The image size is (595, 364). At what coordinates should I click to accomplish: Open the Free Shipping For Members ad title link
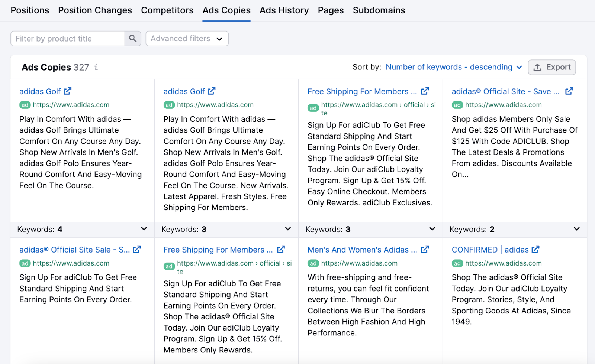[363, 91]
